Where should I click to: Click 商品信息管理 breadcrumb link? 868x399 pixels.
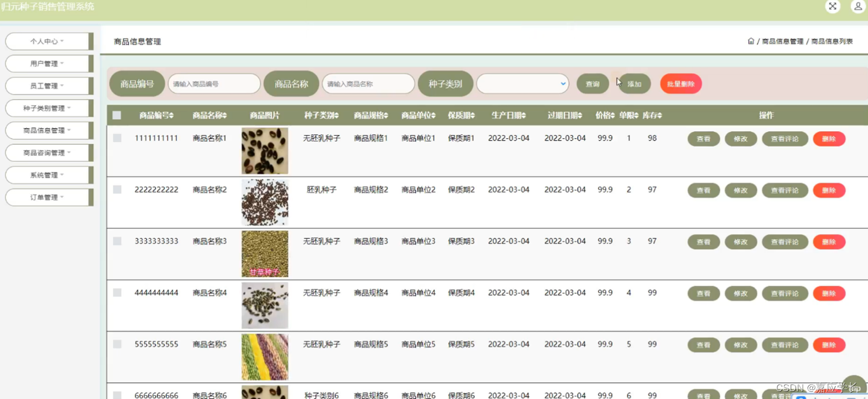tap(783, 42)
